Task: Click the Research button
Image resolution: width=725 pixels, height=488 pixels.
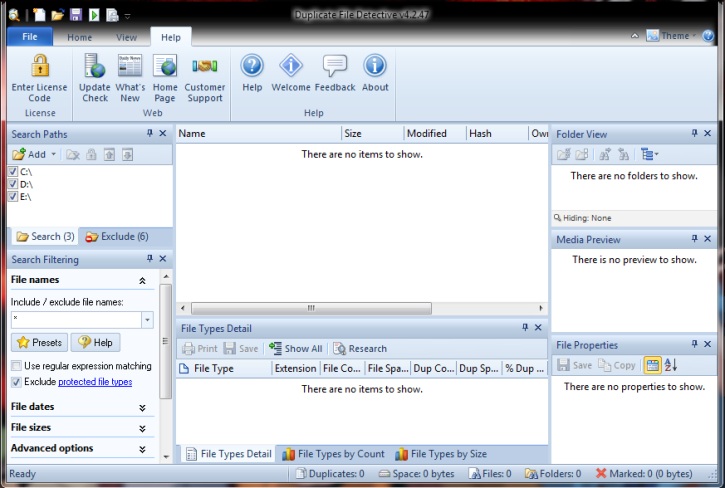Action: 360,348
